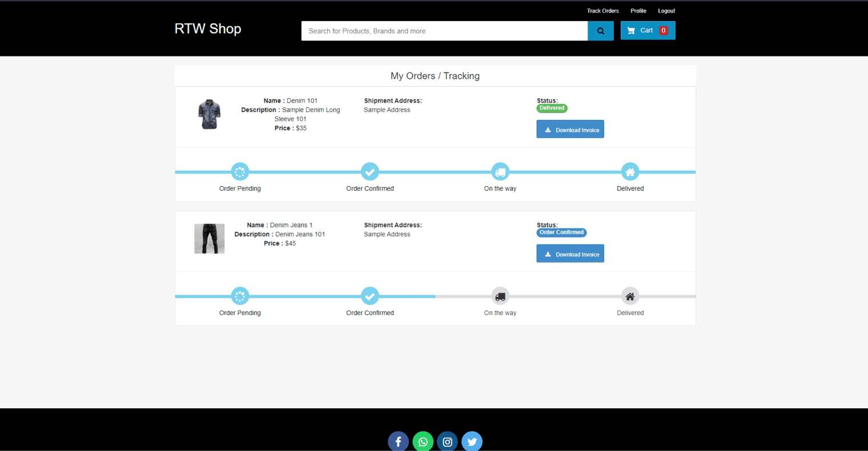Open the Cart button
868x451 pixels.
[x=648, y=31]
